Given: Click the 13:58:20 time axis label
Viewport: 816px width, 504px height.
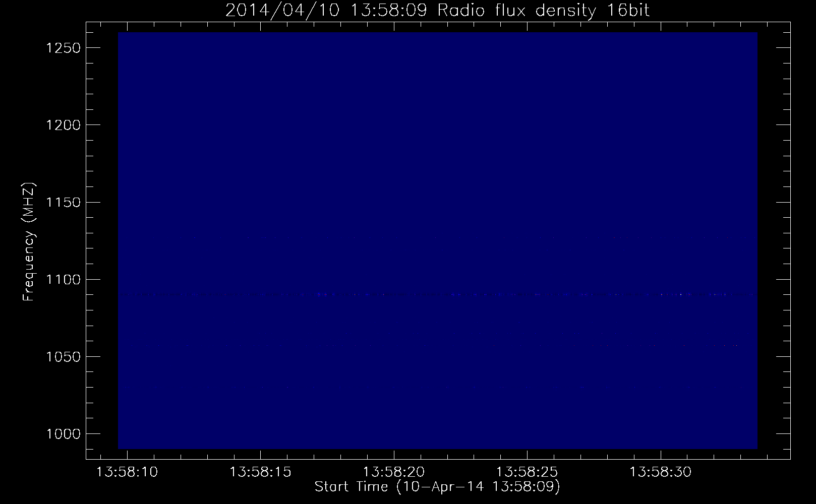Looking at the screenshot, I should (x=394, y=473).
